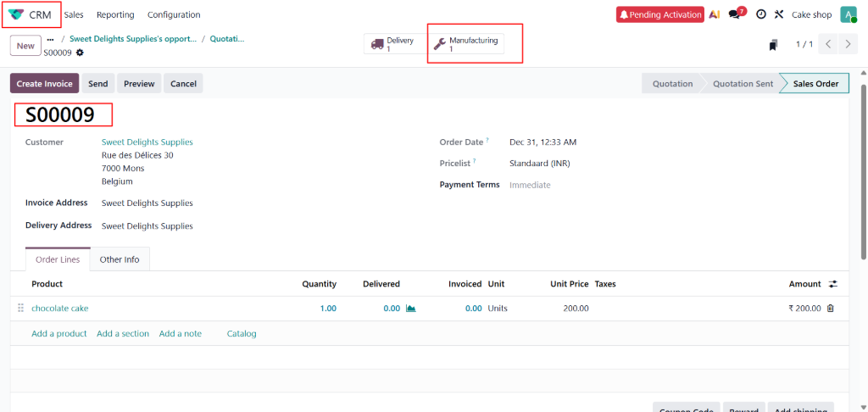This screenshot has width=868, height=412.
Task: Expand the breadcrumb ellipsis menu
Action: [50, 39]
